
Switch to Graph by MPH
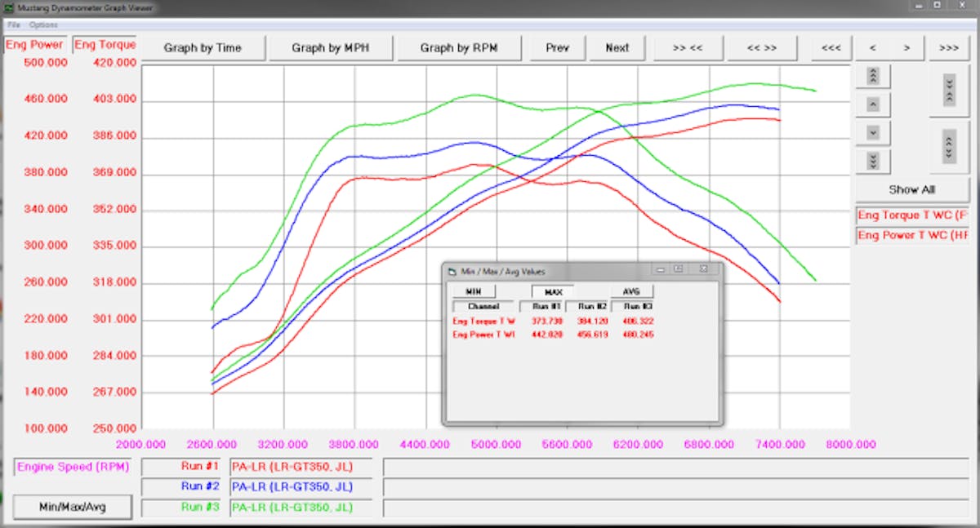(x=330, y=47)
